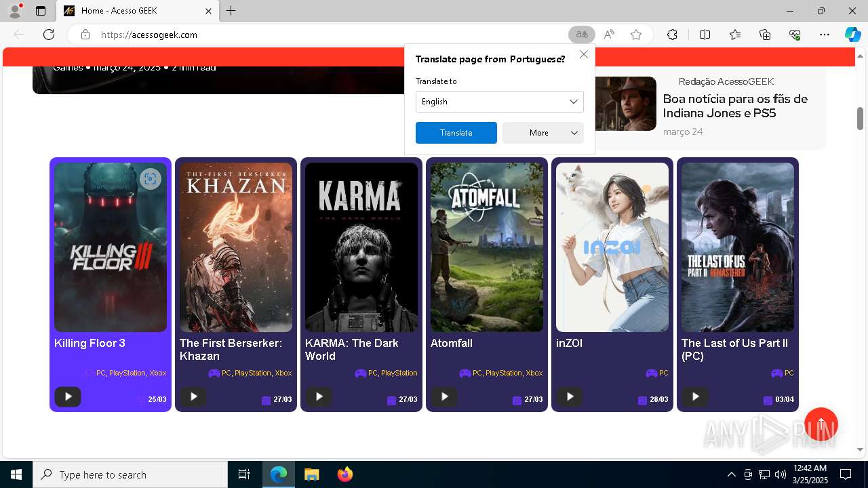
Task: Play The Last of Us Part II trailer
Action: click(x=695, y=396)
